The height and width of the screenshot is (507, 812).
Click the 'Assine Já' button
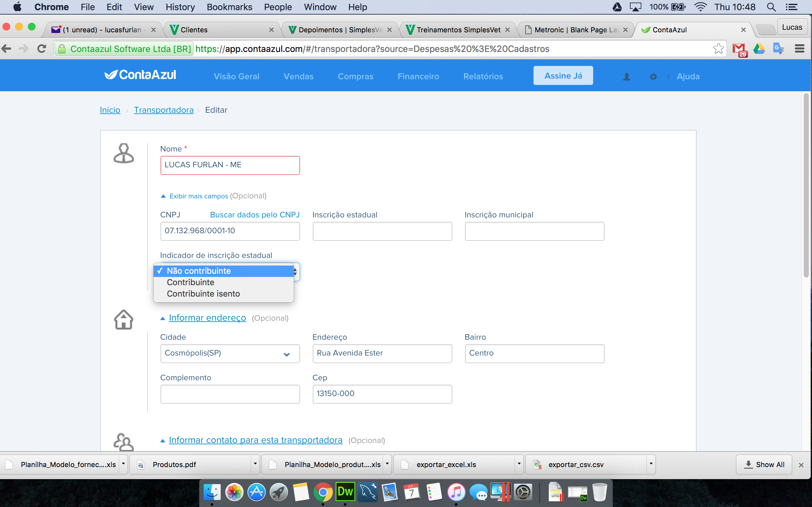[x=563, y=76]
